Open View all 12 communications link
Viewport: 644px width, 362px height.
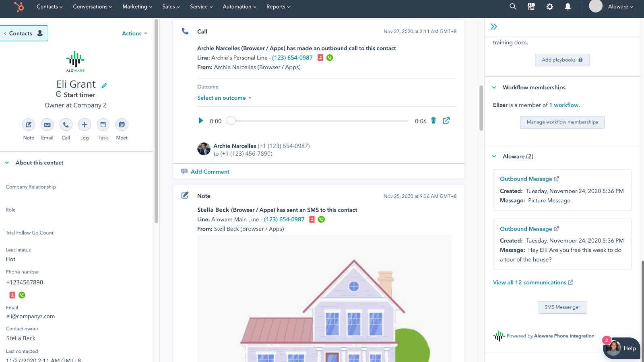530,282
